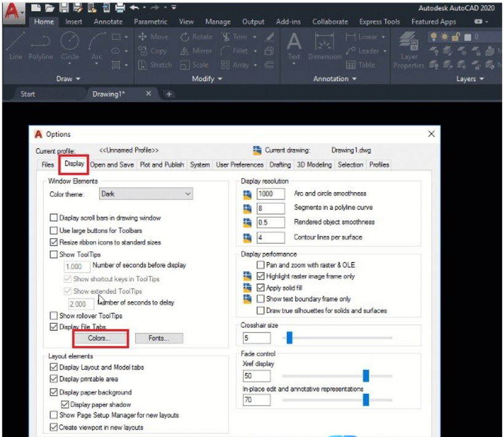Toggle Show ToolTips checkbox
The image size is (504, 437).
[x=54, y=254]
